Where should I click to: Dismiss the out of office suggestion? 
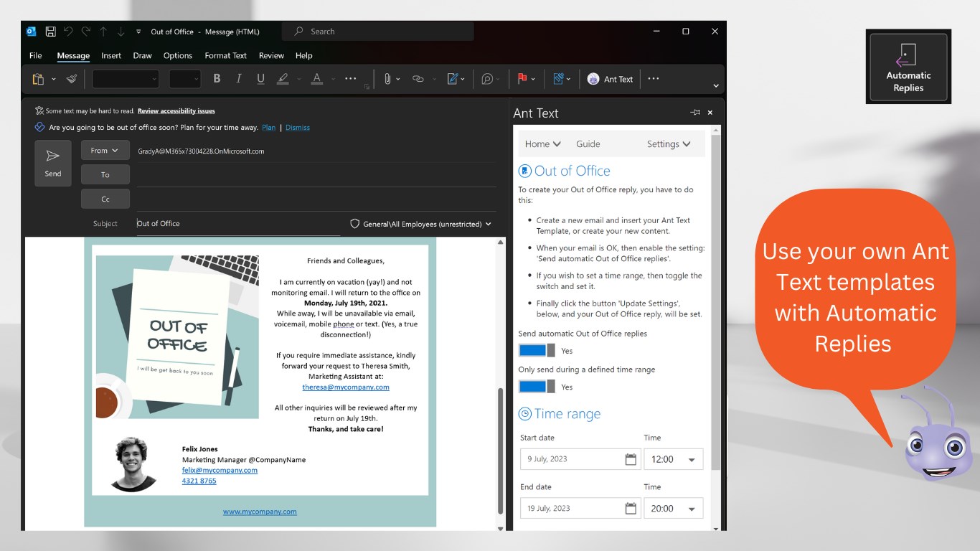[x=298, y=128]
